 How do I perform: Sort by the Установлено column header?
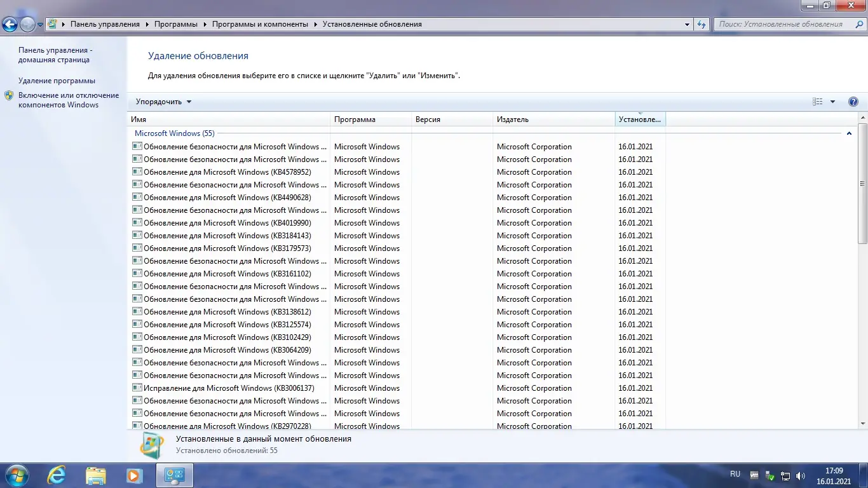click(x=641, y=119)
